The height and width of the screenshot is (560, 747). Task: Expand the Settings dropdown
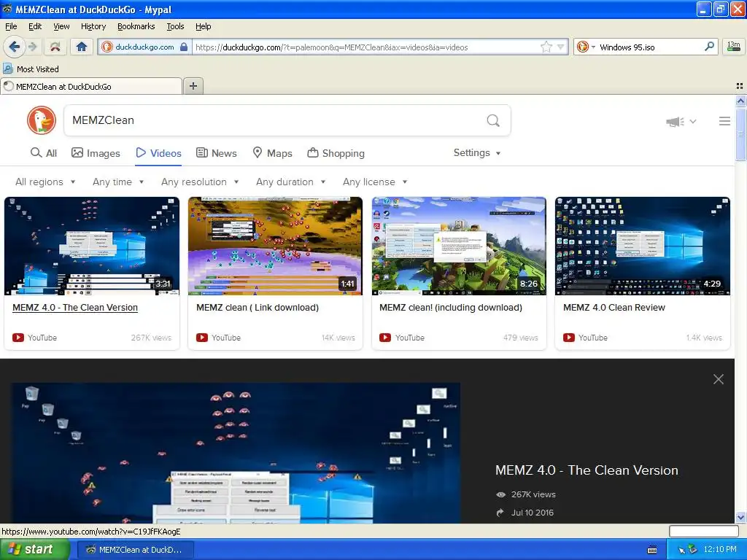tap(477, 153)
